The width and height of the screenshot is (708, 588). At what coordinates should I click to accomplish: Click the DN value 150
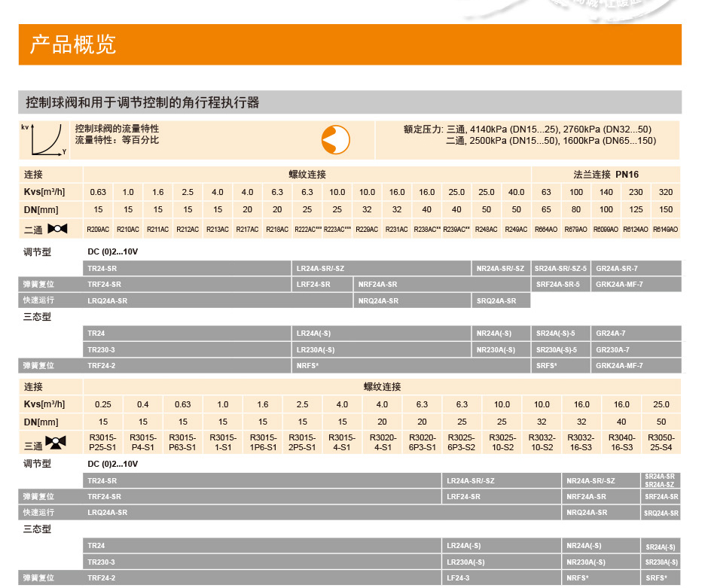point(666,209)
